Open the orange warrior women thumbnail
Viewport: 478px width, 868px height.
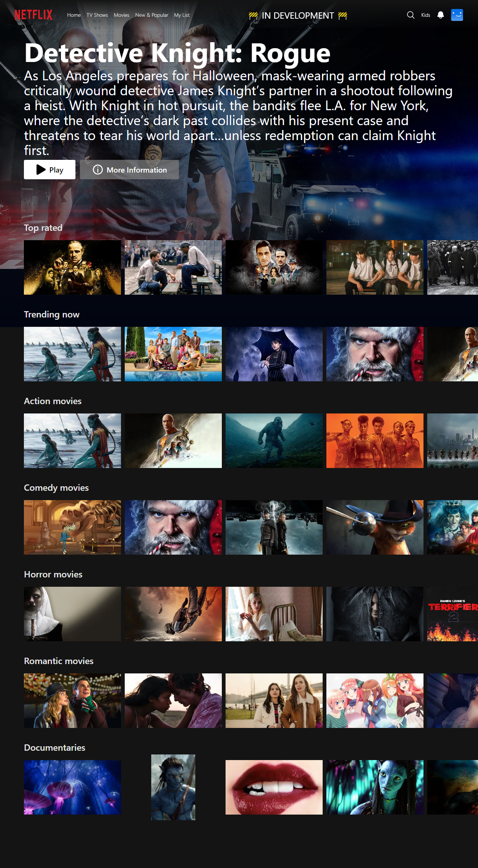click(x=375, y=441)
